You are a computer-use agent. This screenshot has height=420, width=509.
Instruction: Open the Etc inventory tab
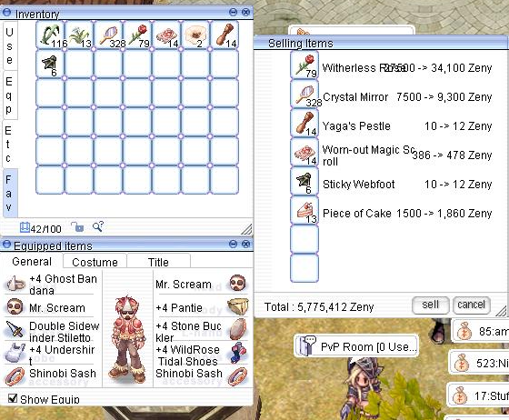(9, 145)
